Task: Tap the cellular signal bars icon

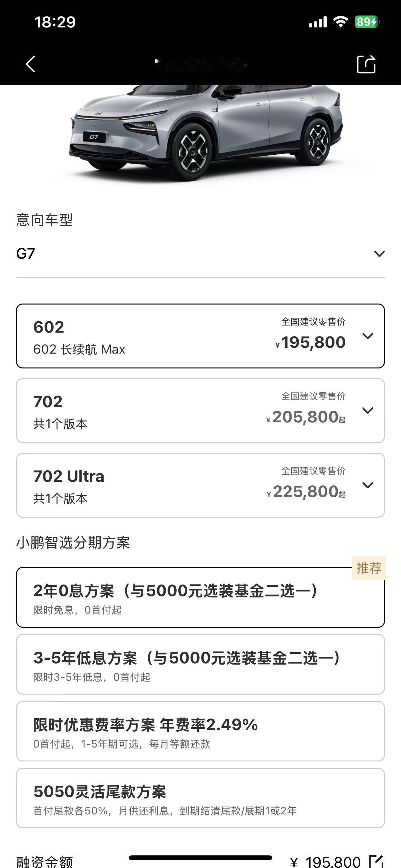Action: [x=318, y=22]
